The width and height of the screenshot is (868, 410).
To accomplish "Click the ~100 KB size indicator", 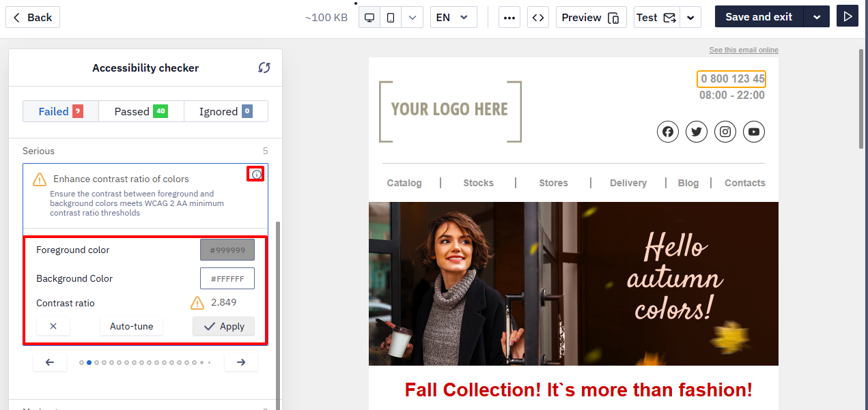I will (x=326, y=18).
